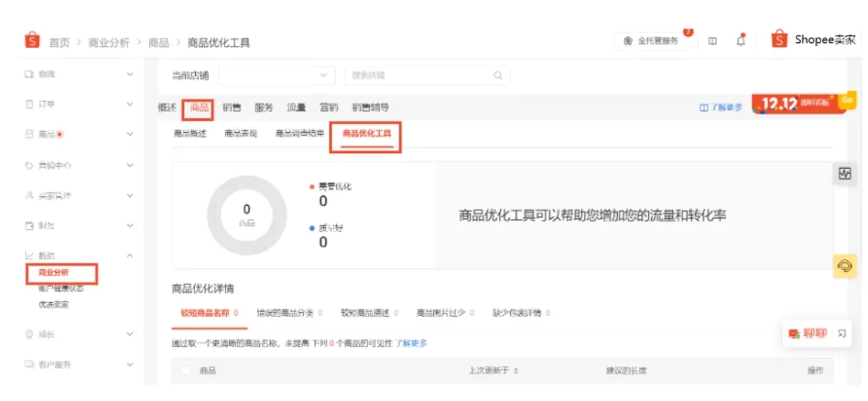Image resolution: width=868 pixels, height=401 pixels.
Task: Click the 搜索店铺 search input field
Action: pyautogui.click(x=427, y=75)
